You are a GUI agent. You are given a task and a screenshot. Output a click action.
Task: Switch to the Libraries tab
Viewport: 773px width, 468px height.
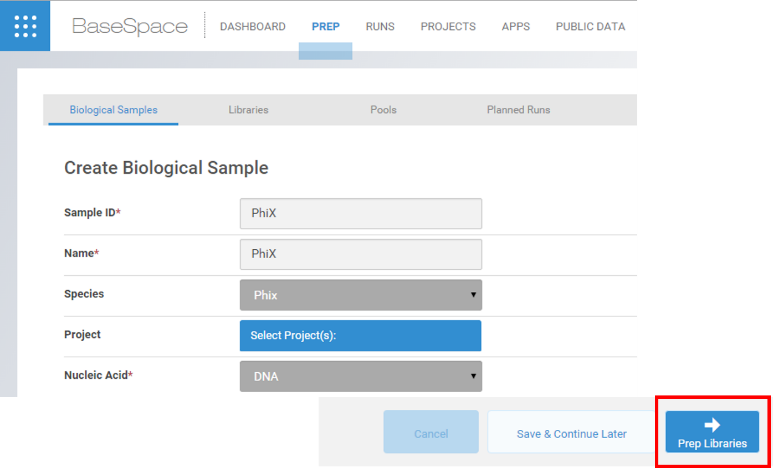(248, 110)
